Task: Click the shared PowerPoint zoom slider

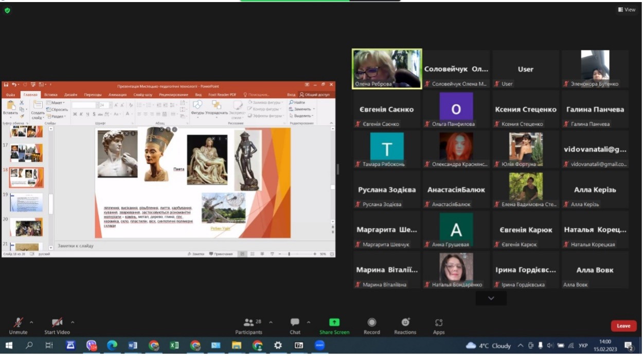Action: click(290, 254)
